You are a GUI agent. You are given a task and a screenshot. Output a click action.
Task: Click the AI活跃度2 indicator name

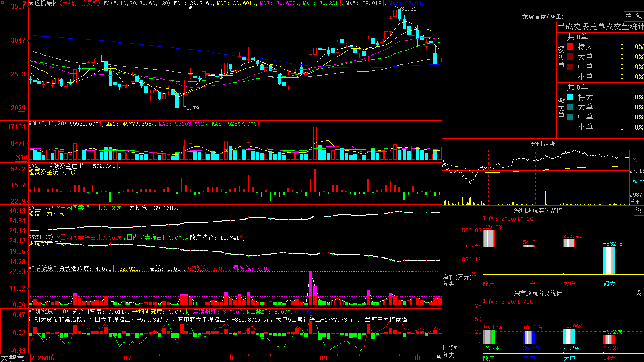coord(43,268)
